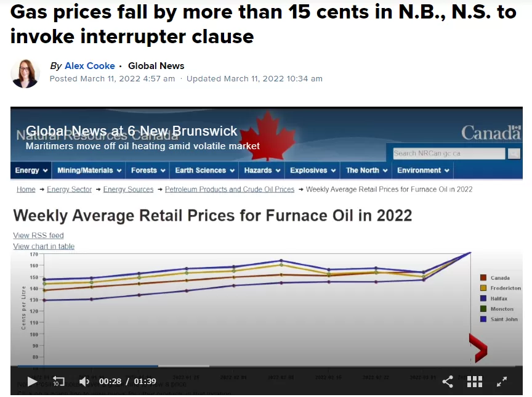Viewport: 532px width, 397px height.
Task: Expand the Explosives menu
Action: 312,170
